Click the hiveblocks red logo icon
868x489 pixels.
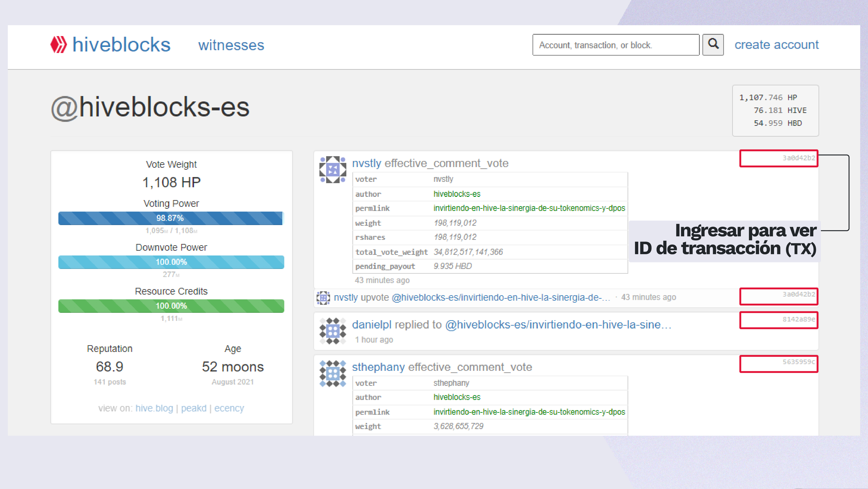59,45
